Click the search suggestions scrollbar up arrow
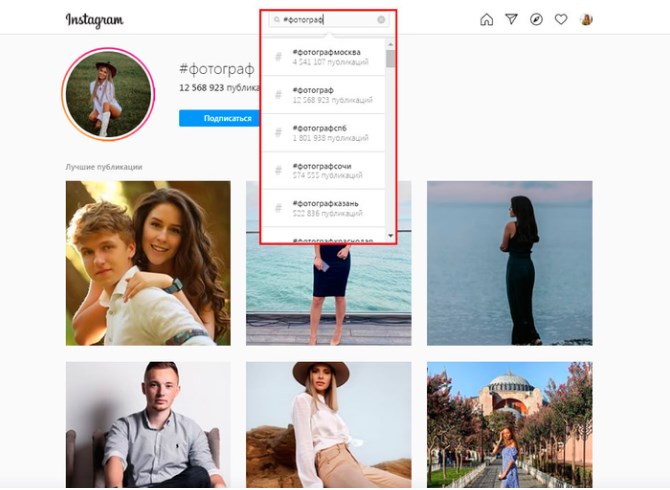 tap(391, 45)
